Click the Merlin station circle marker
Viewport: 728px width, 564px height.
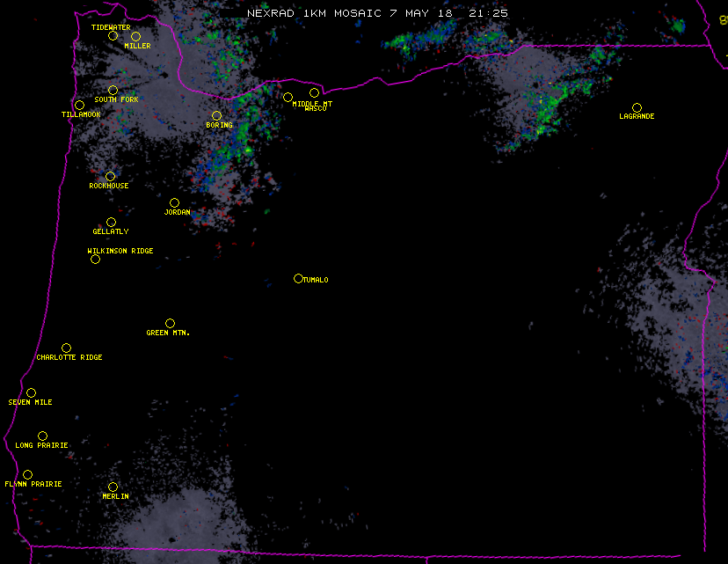(x=113, y=487)
